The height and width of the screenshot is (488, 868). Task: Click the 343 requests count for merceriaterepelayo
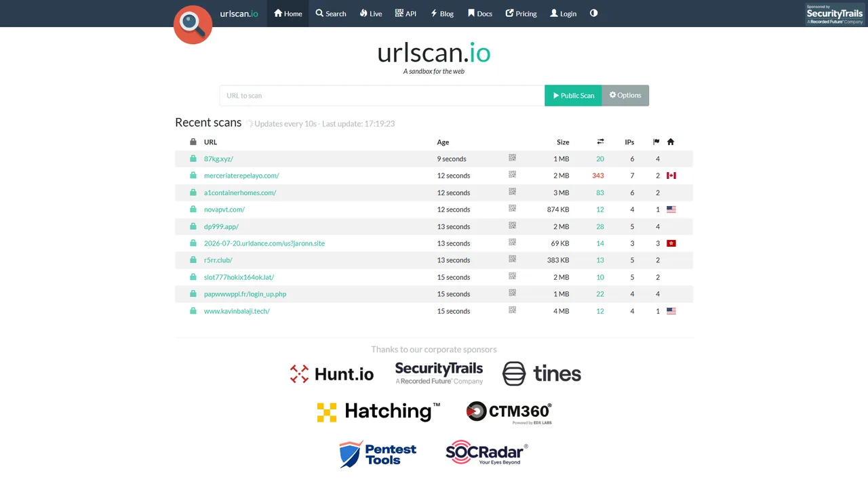597,176
